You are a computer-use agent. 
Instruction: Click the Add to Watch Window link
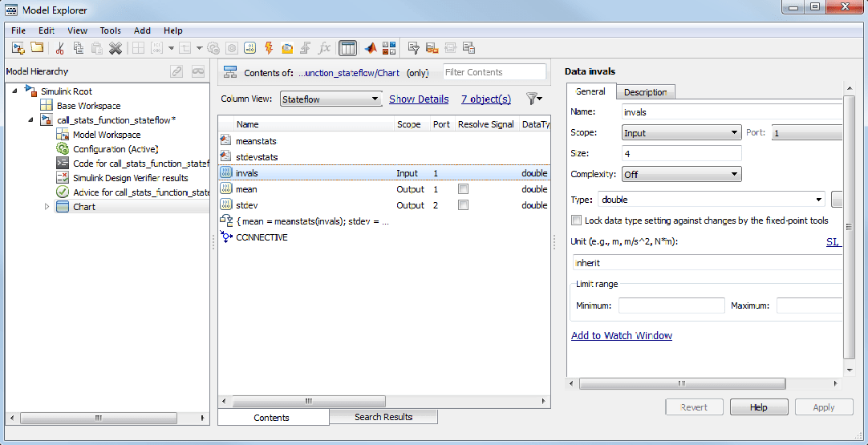622,335
